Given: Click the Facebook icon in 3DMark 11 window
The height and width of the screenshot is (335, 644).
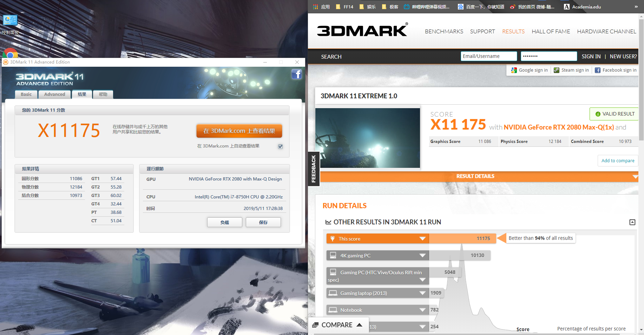Looking at the screenshot, I should click(x=297, y=74).
